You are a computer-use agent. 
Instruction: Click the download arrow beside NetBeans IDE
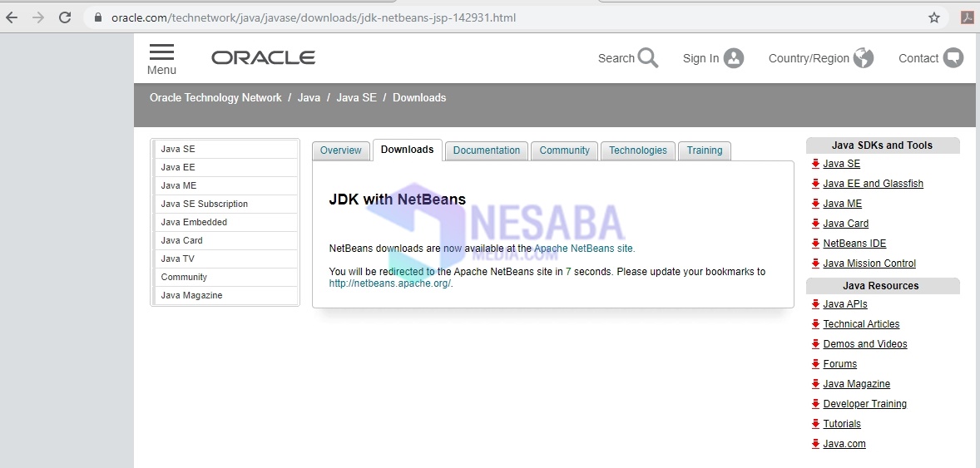tap(815, 244)
